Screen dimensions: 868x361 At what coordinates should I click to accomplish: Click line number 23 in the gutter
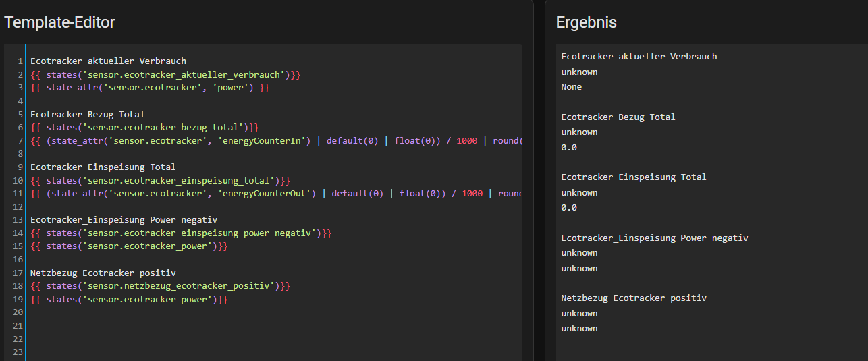[x=18, y=352]
